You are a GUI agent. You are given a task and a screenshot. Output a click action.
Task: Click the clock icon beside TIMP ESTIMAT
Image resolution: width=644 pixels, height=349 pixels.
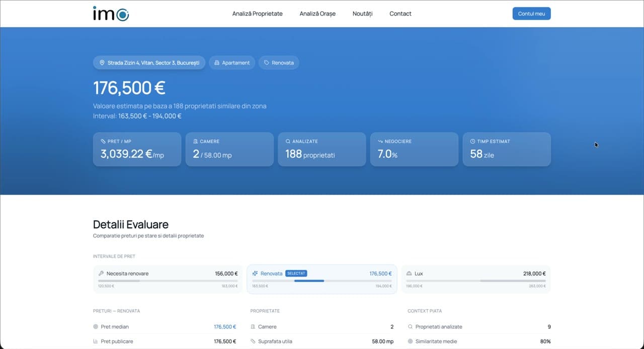(x=473, y=141)
